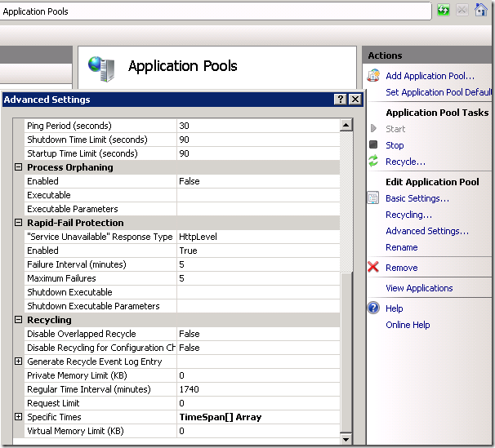Open Recycling... link in Actions
This screenshot has width=495, height=448.
[x=408, y=215]
